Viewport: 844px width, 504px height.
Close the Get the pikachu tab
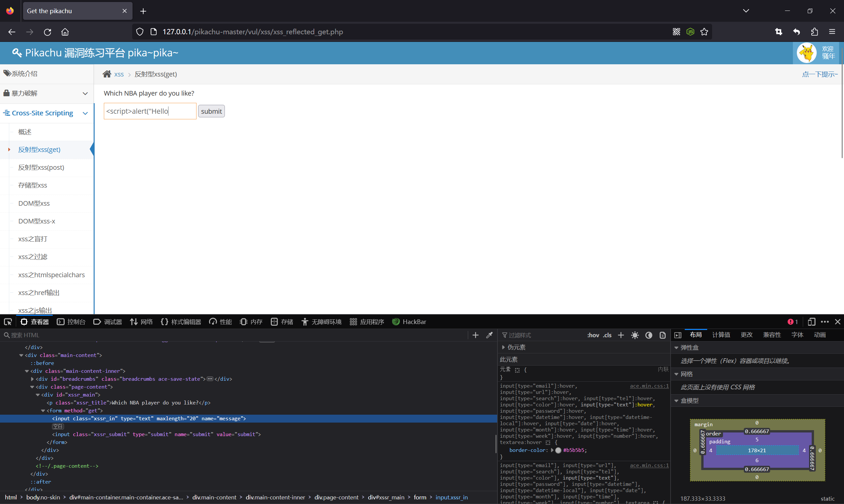[125, 11]
